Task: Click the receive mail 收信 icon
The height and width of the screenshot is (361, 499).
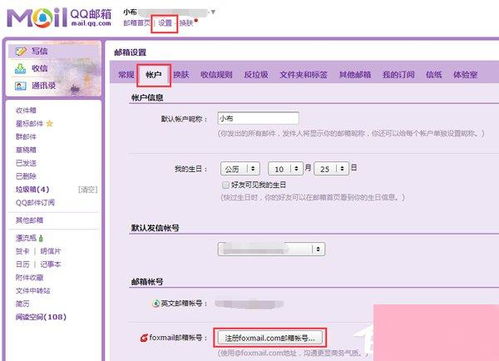Action: 20,69
